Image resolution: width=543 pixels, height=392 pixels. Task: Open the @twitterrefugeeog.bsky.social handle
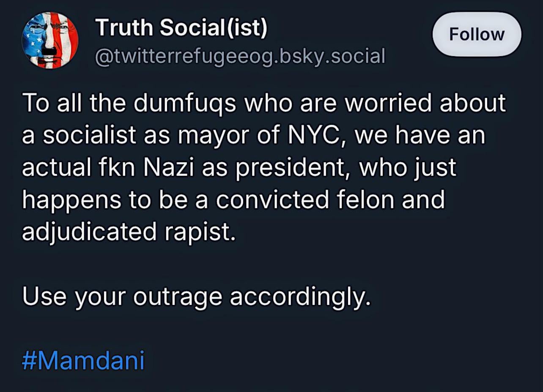[240, 56]
